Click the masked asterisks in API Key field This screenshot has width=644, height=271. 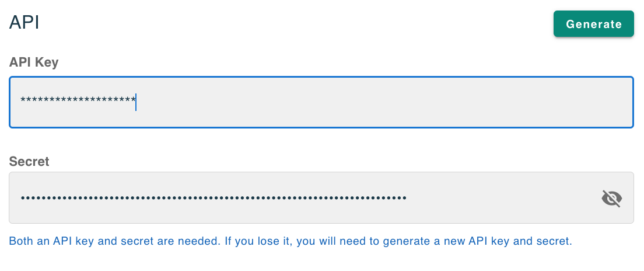pyautogui.click(x=78, y=101)
